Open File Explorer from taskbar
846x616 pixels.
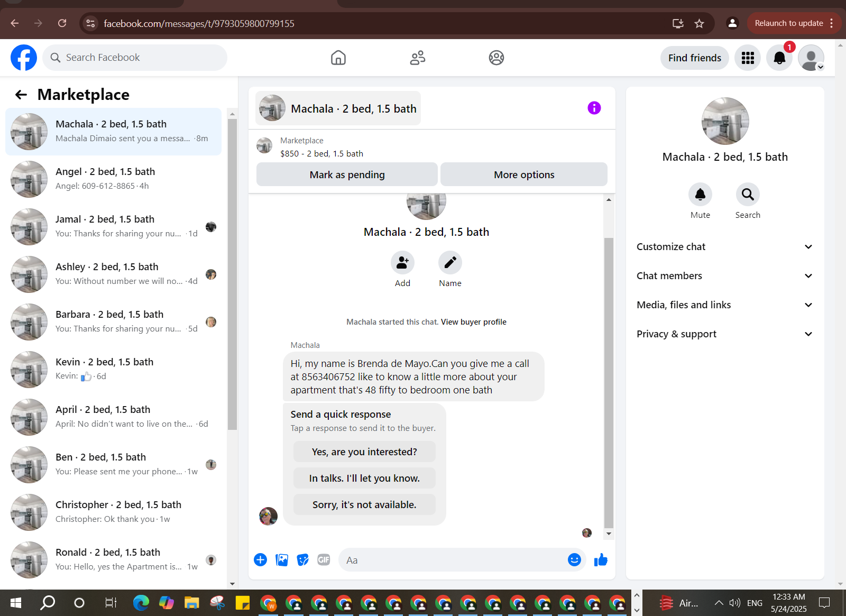[x=191, y=603]
